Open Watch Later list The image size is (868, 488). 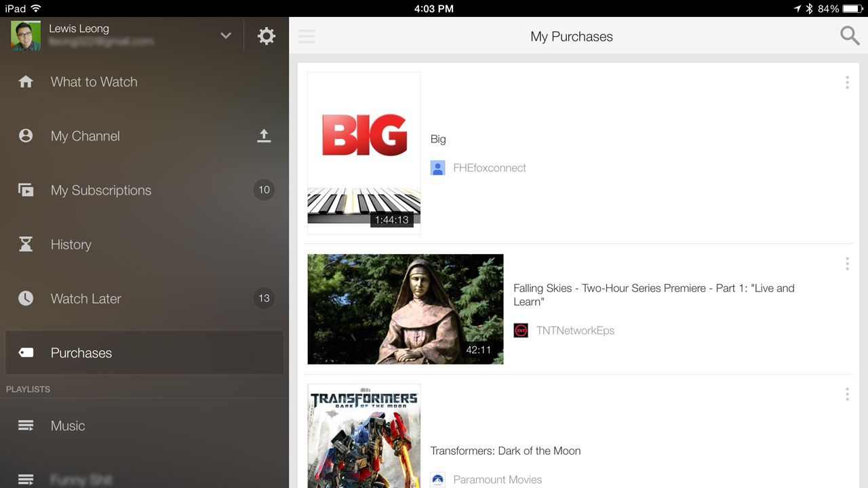pyautogui.click(x=86, y=299)
